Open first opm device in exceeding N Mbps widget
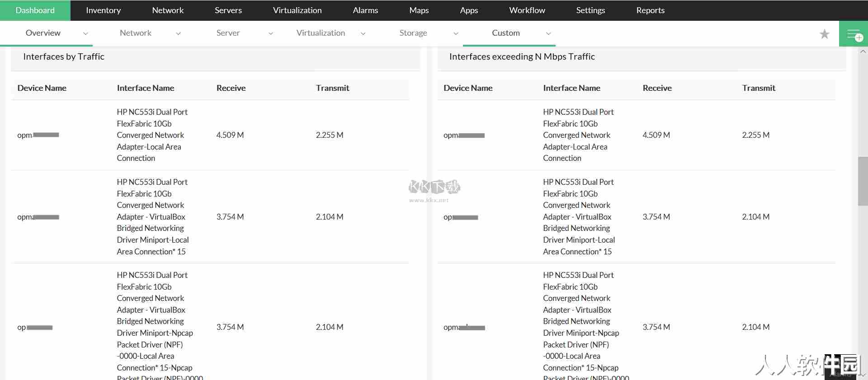This screenshot has height=380, width=868. 464,135
